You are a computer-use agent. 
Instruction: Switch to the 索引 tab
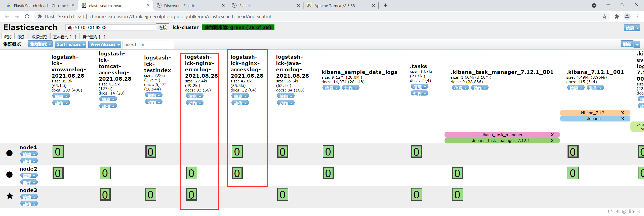(22, 37)
